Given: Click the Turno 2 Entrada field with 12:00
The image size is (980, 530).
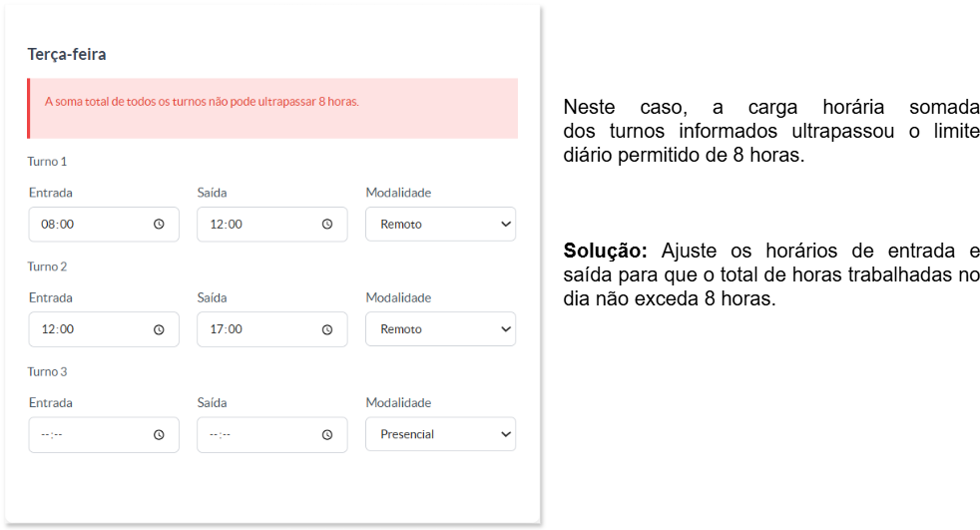Looking at the screenshot, I should pyautogui.click(x=104, y=328).
